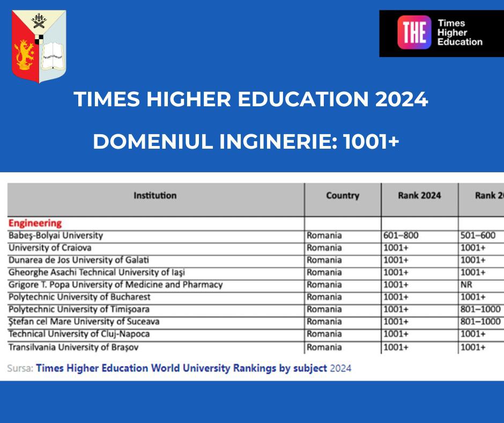Click the Times Higher Education 2024 title
The width and height of the screenshot is (504, 423).
click(251, 100)
